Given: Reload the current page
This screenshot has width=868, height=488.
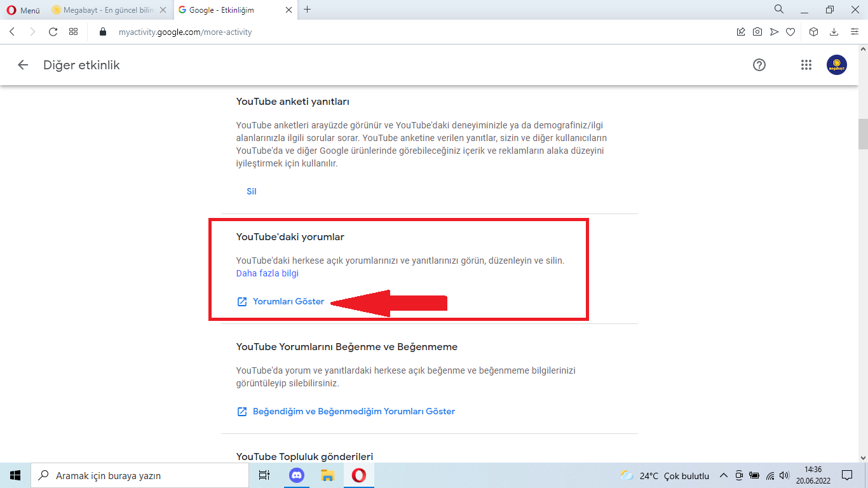Looking at the screenshot, I should point(52,30).
